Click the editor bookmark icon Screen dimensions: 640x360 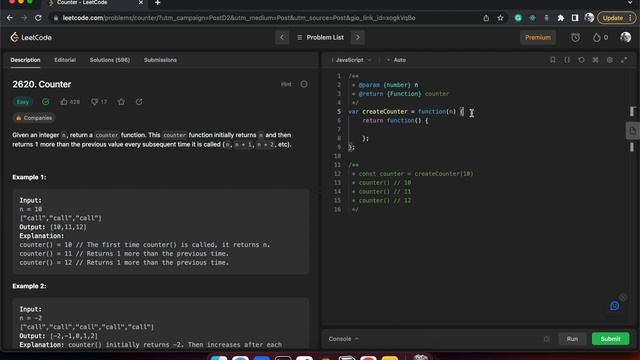(x=553, y=60)
